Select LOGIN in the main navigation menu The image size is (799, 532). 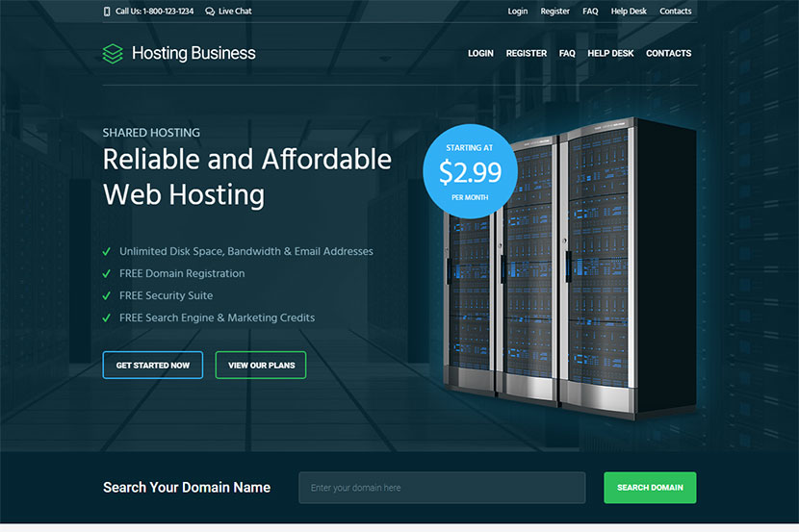480,54
